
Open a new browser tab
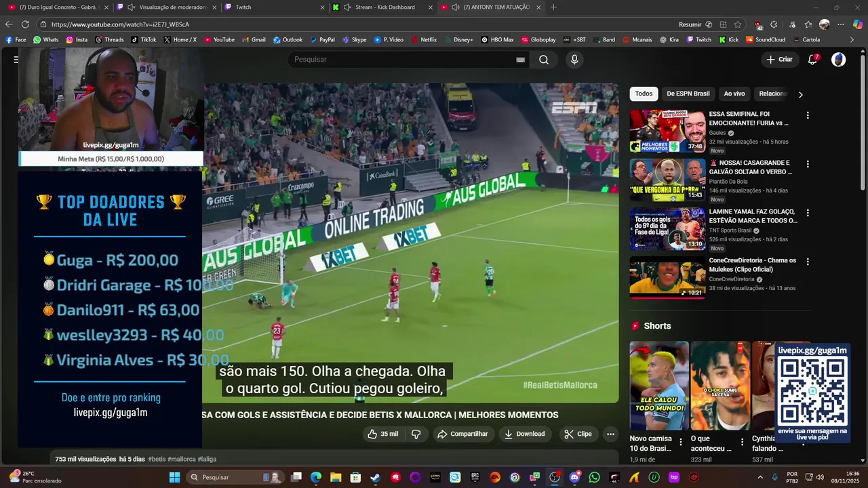(x=553, y=7)
